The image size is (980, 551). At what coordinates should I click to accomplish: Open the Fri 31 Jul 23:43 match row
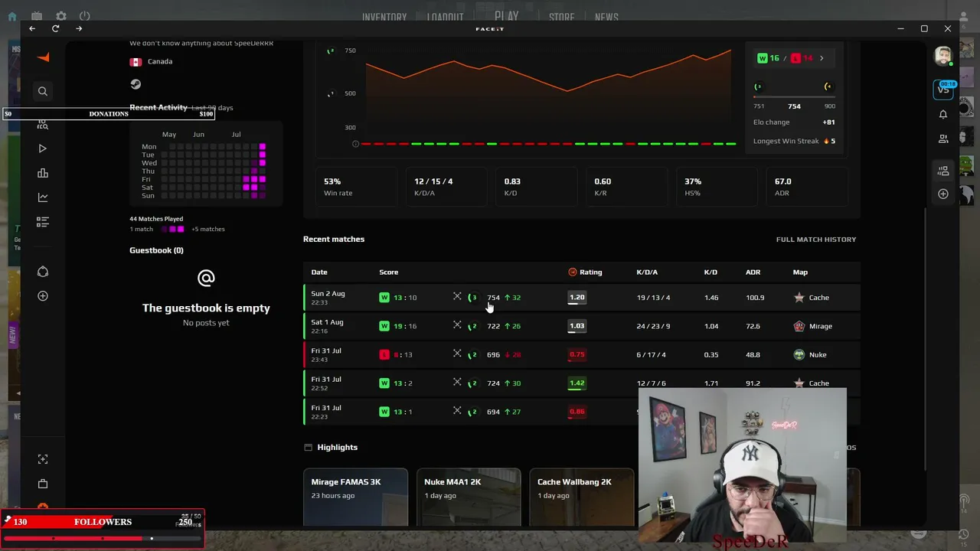pos(582,354)
